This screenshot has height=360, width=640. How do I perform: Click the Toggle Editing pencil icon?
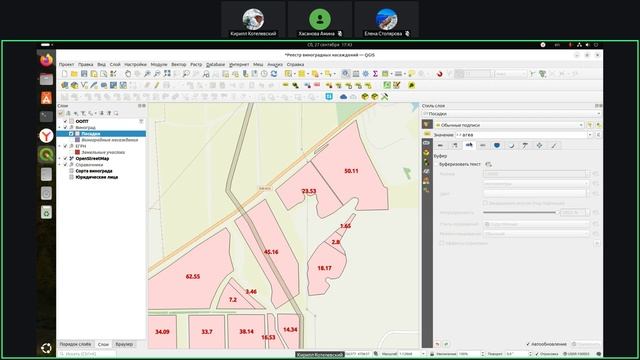(x=156, y=85)
